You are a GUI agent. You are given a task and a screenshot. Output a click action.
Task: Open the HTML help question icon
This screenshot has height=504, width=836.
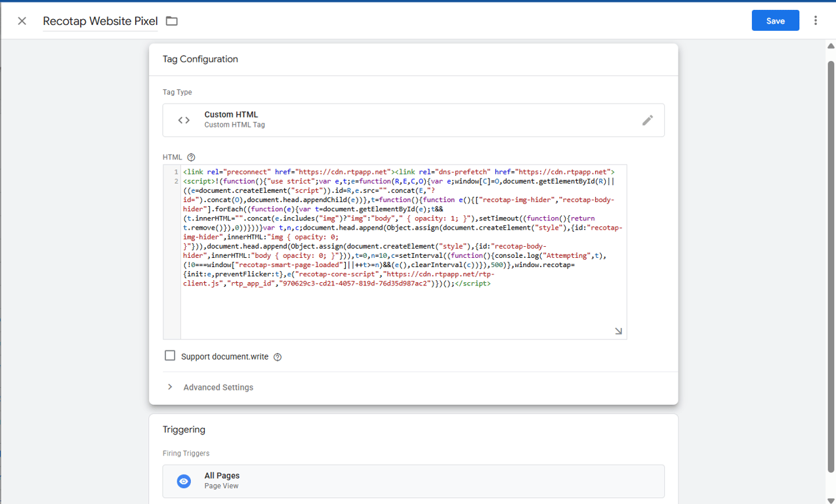[192, 157]
